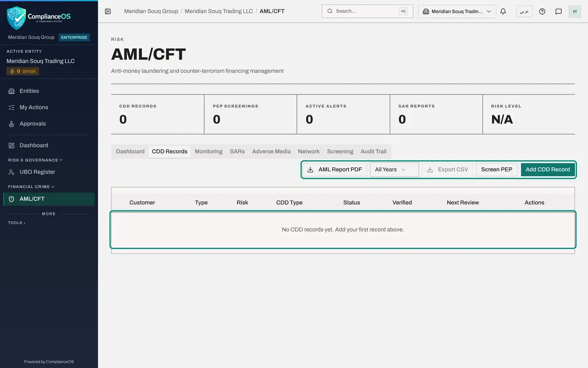Click the Customer column header
Viewport: 588px width, 368px height.
[x=142, y=202]
